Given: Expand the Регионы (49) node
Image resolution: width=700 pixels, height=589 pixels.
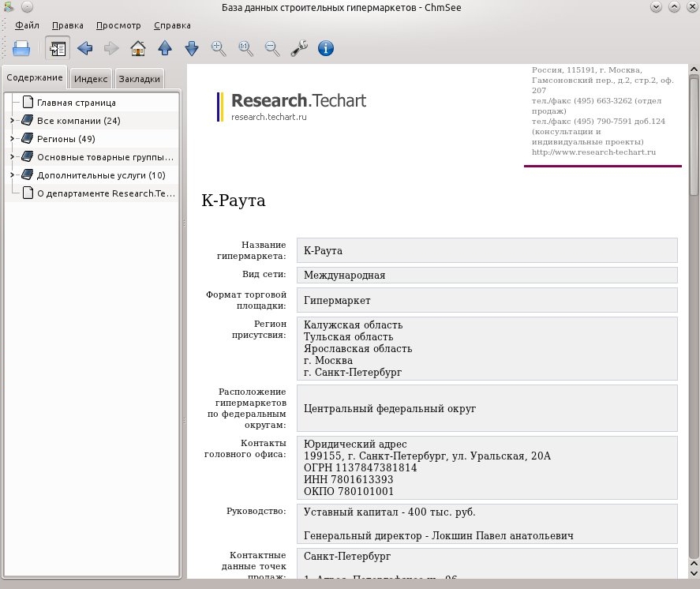Looking at the screenshot, I should [12, 139].
